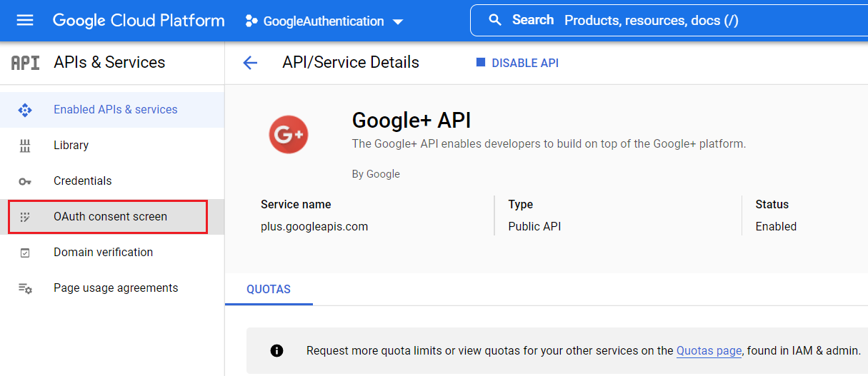Open OAuth consent screen

pos(112,217)
